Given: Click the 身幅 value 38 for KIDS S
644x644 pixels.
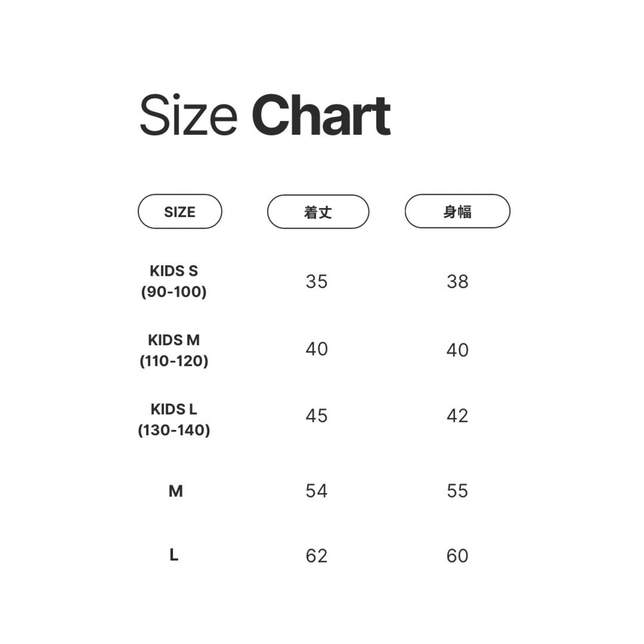Looking at the screenshot, I should [x=457, y=281].
